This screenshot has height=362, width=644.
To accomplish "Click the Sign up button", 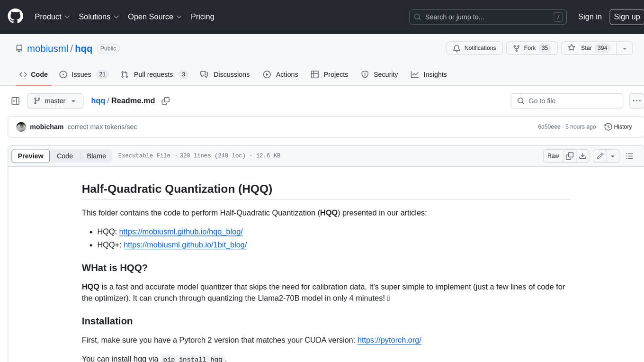I will coord(626,17).
